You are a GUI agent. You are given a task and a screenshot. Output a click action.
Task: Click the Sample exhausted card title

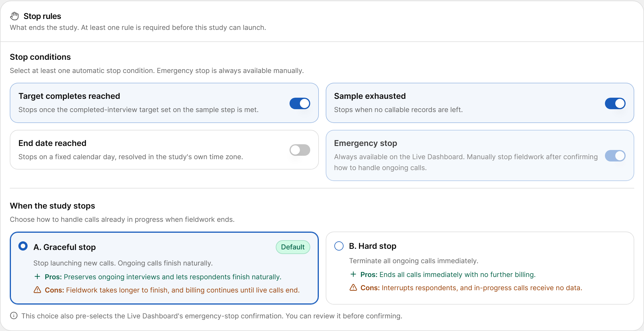coord(370,96)
